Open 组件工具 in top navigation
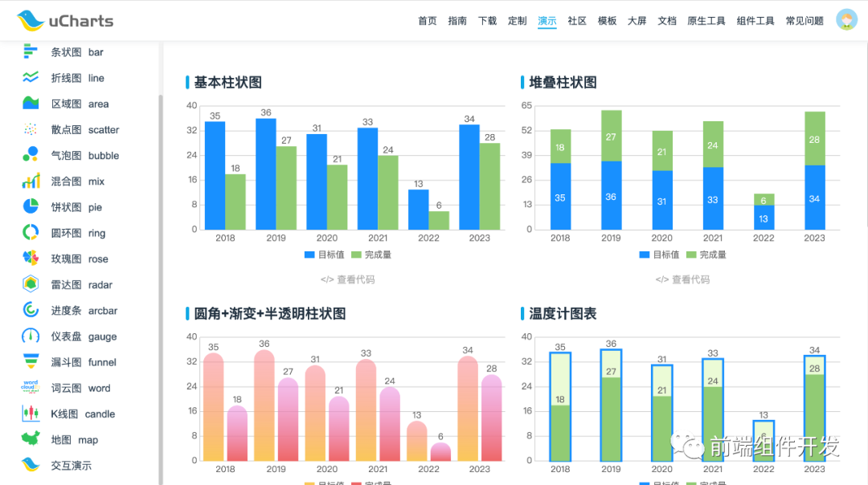 pos(755,21)
